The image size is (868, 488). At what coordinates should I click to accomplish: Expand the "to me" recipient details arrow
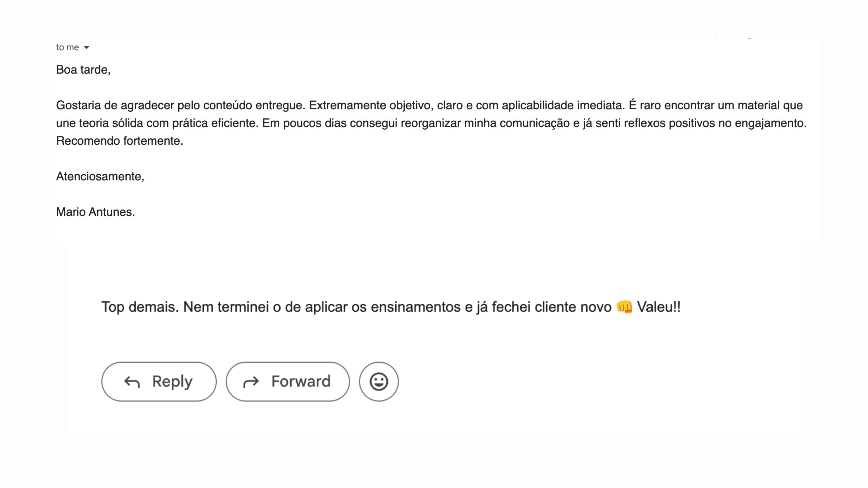87,47
